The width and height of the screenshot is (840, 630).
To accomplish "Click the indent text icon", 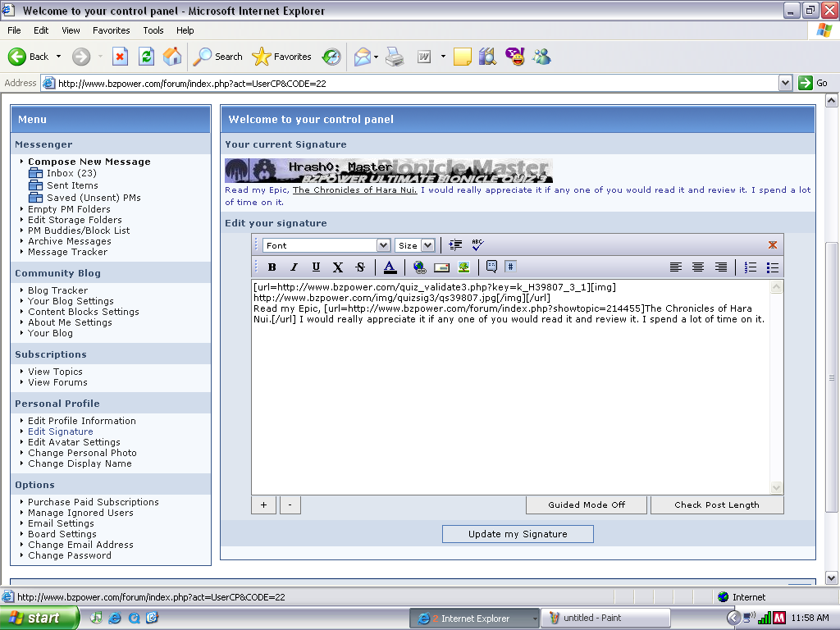I will 455,244.
